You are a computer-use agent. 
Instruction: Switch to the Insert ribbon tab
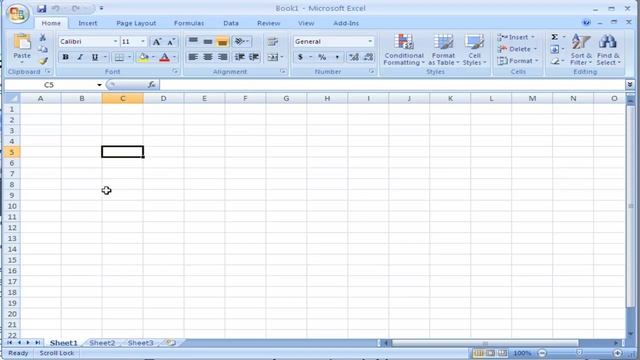(88, 23)
